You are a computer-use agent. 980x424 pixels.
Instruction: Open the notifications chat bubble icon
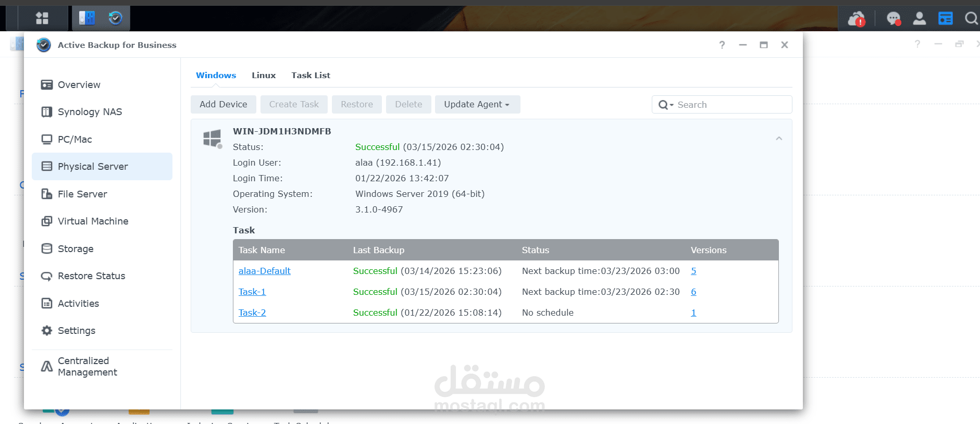click(894, 19)
